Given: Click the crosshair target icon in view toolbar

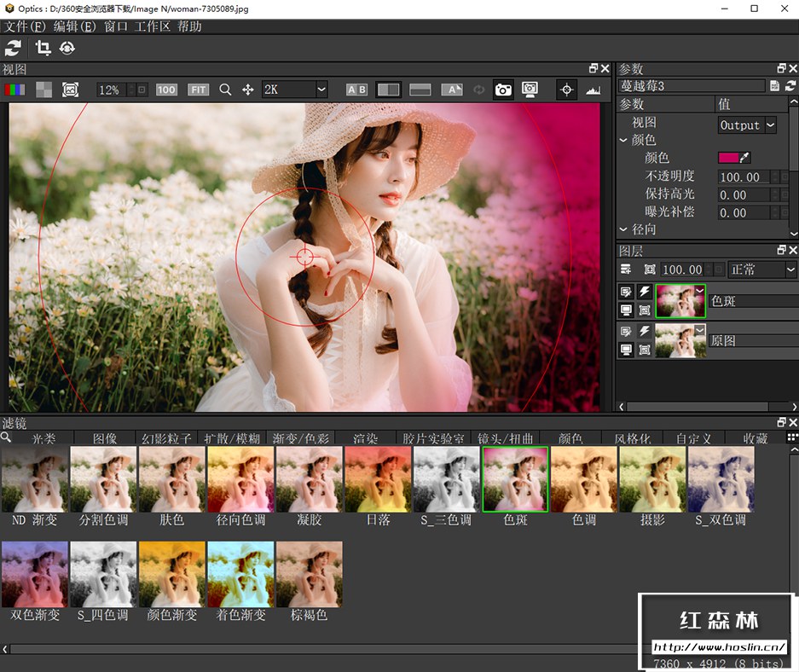Looking at the screenshot, I should 566,90.
